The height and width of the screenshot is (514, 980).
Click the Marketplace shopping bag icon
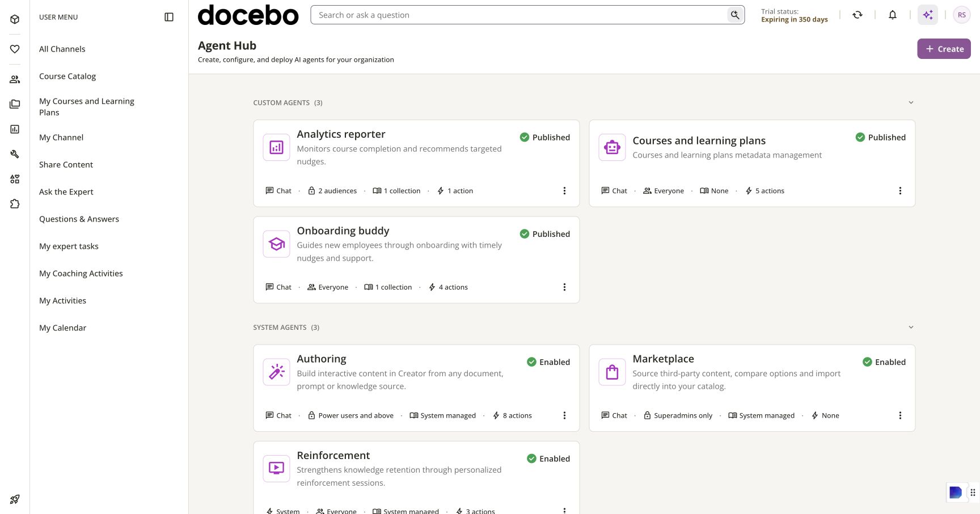(612, 372)
